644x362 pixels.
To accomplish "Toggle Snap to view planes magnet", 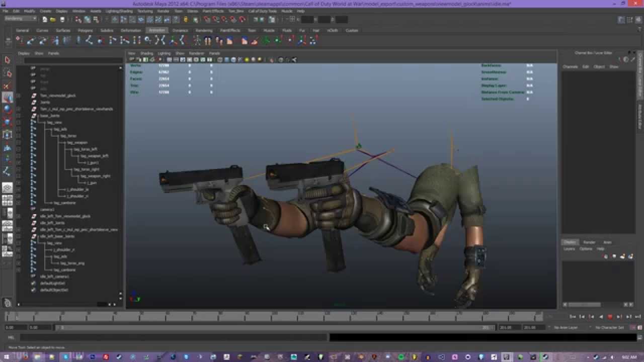I will (233, 20).
